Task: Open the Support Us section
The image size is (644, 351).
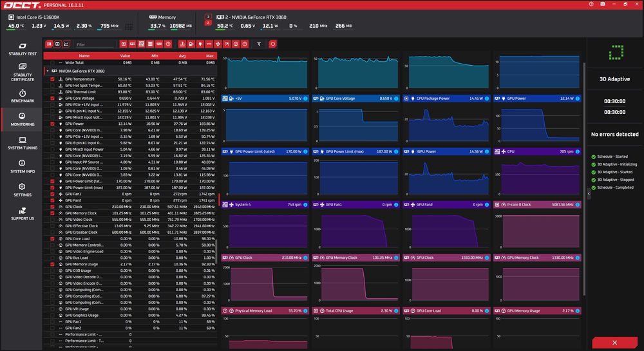Action: click(x=22, y=214)
